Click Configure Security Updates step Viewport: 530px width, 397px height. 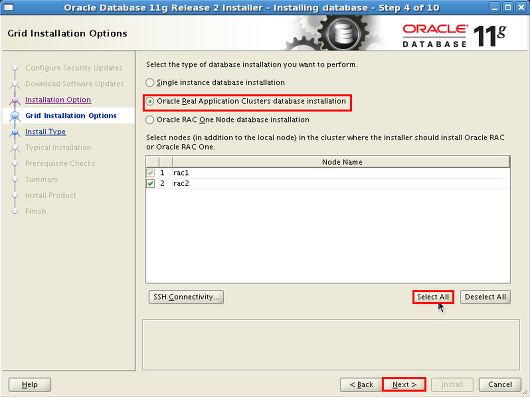click(x=74, y=68)
